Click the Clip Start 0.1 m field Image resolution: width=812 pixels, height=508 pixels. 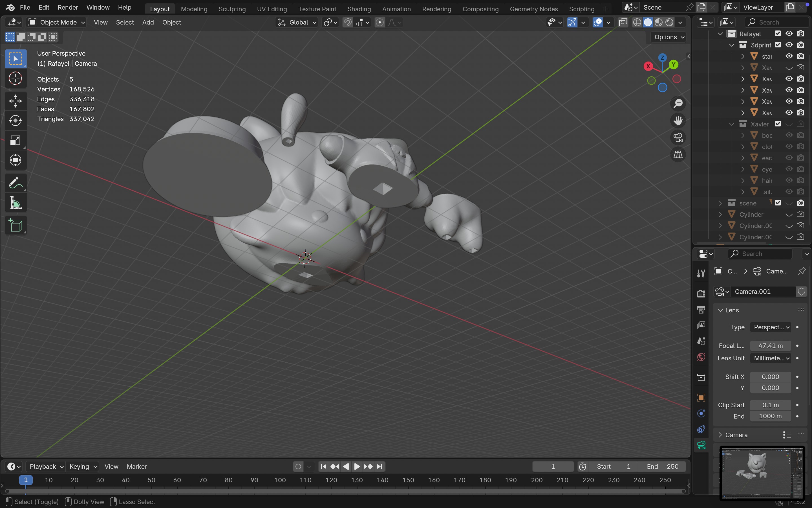(770, 405)
